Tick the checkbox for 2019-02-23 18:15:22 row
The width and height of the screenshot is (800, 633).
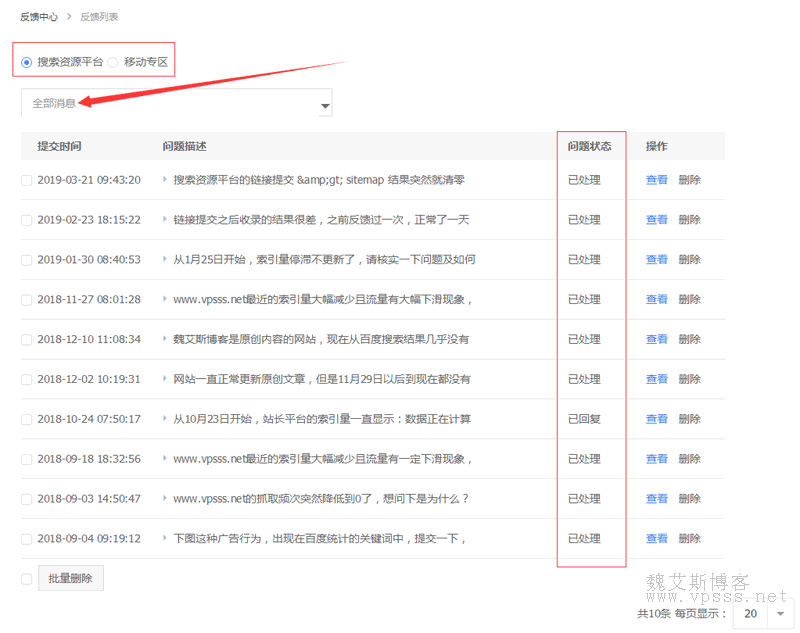tap(27, 220)
